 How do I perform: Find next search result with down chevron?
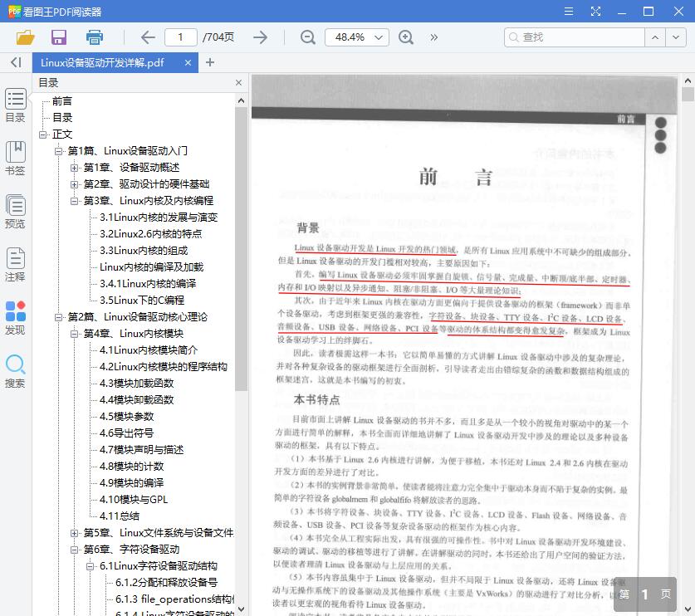tap(676, 37)
